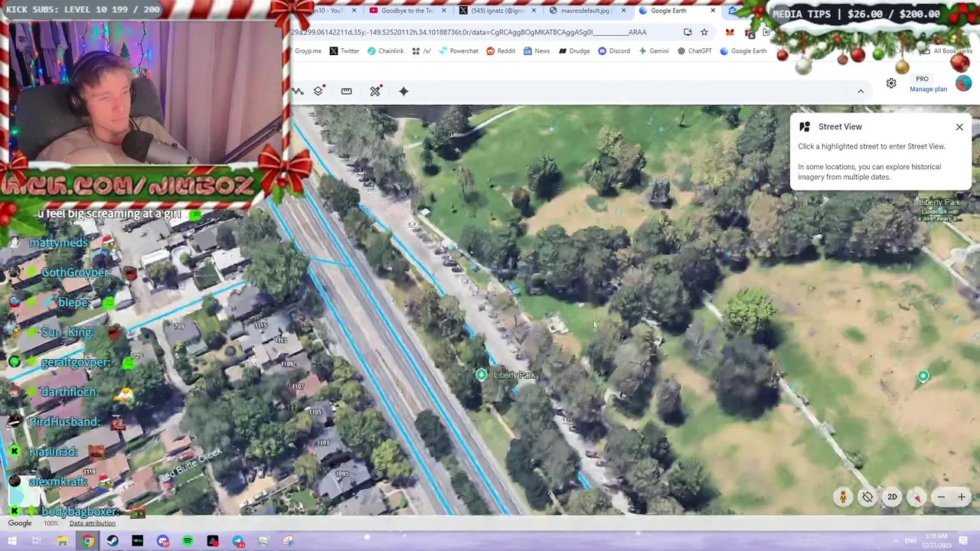Viewport: 980px width, 551px height.
Task: Open the Powerchat bookmark
Action: (x=458, y=51)
